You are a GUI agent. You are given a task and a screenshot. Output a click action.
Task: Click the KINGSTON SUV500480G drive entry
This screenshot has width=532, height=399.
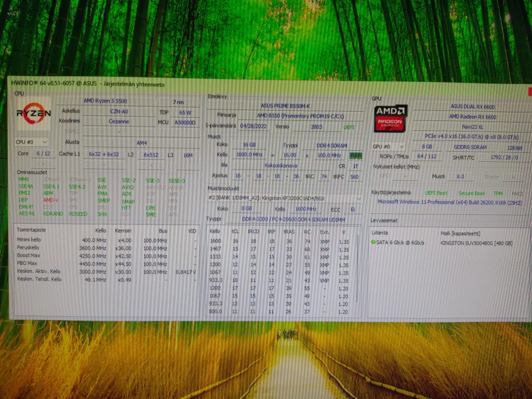(x=477, y=243)
